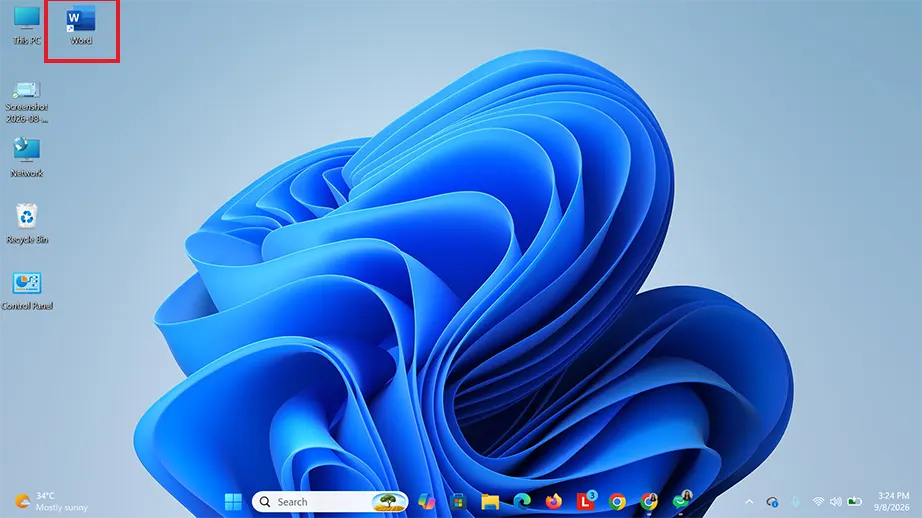The width and height of the screenshot is (922, 518).
Task: Open the clock showing 3:24 PM
Action: coord(893,502)
